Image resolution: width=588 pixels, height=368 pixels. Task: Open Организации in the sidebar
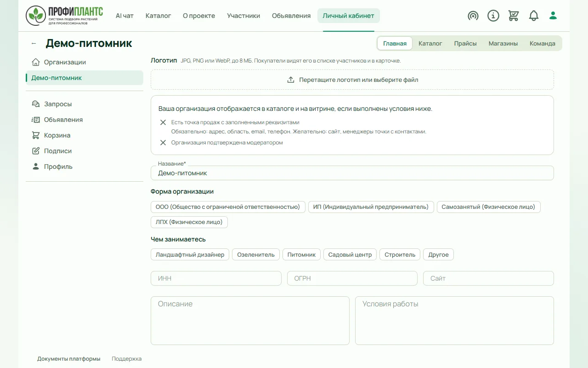[85, 62]
